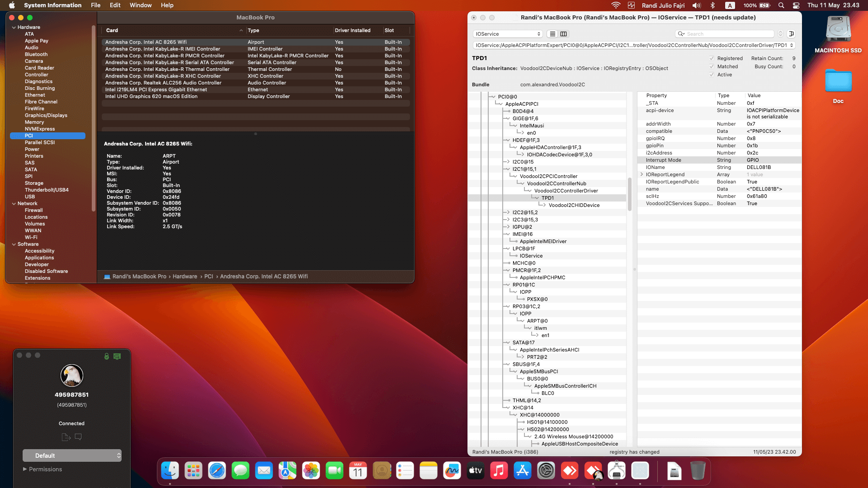Launch Safari from the Dock
This screenshot has height=488, width=868.
[x=217, y=471]
